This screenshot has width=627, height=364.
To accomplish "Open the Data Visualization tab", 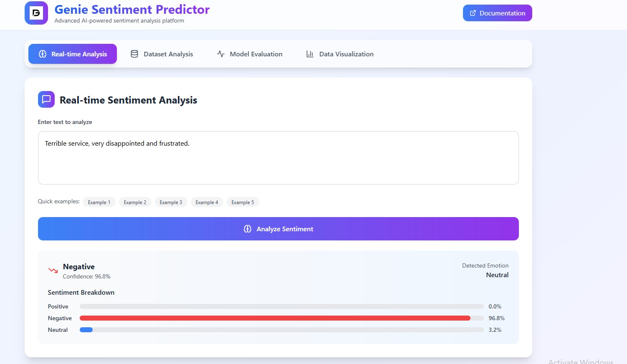I will click(x=340, y=54).
